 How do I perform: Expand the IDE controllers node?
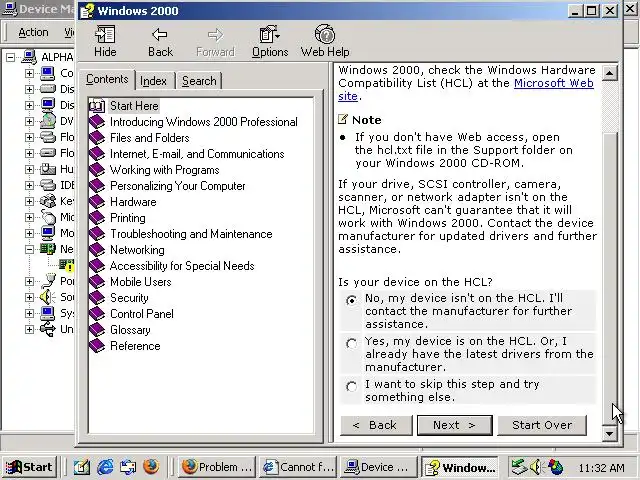[29, 185]
